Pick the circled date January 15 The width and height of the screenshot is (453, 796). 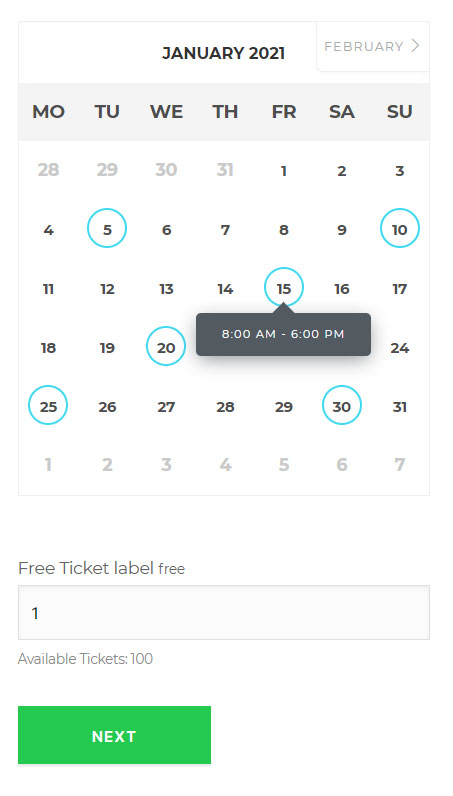[284, 287]
